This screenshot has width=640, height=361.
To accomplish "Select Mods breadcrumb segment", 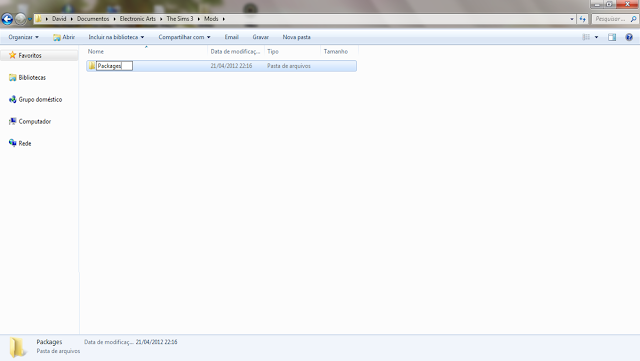I will click(x=211, y=19).
